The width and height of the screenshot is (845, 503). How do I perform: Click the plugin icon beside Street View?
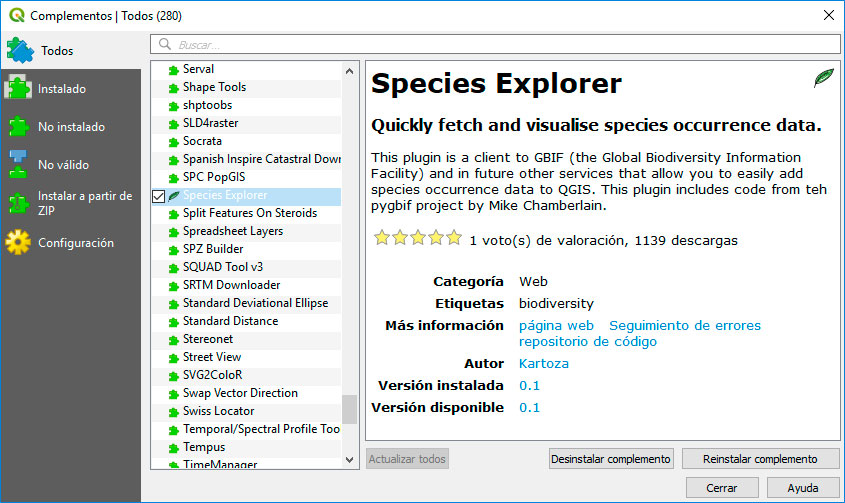[174, 358]
